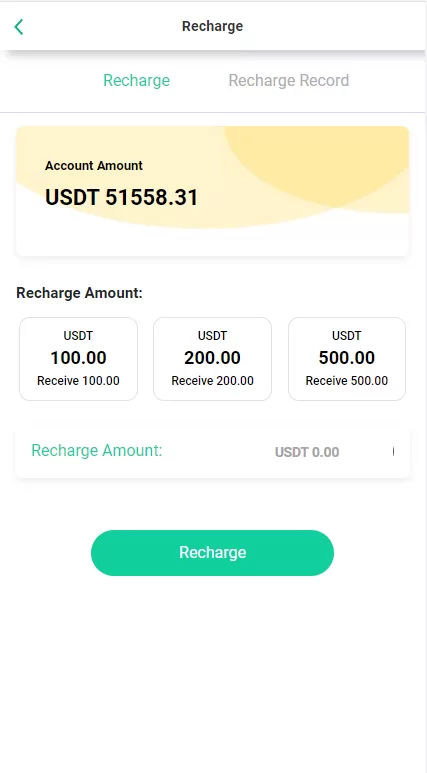Click the USDT label above 100.00
The width and height of the screenshot is (427, 773).
pyautogui.click(x=78, y=336)
